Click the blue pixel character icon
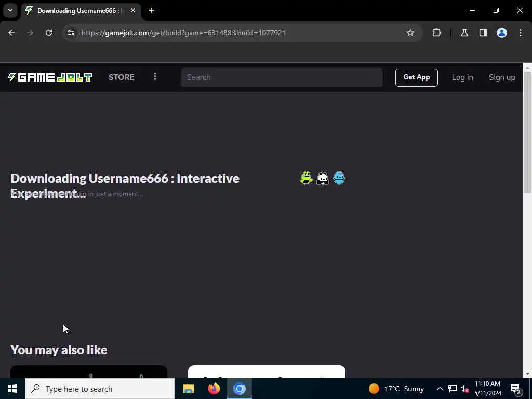 (339, 178)
